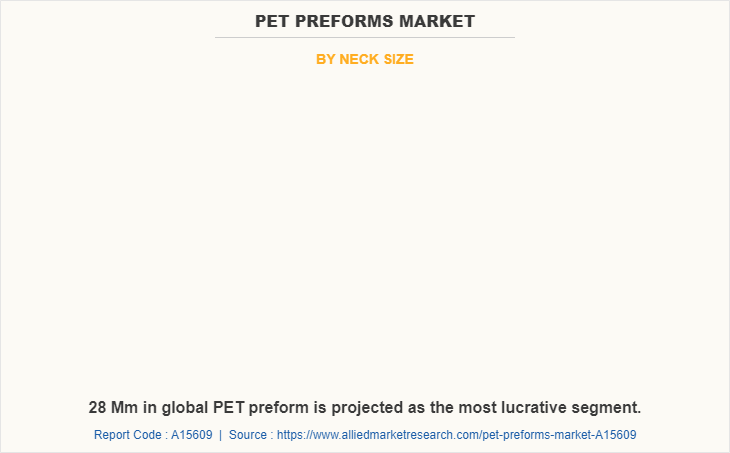Viewport: 730px width, 453px height.
Task: Click the empty chart area
Action: tap(365, 230)
